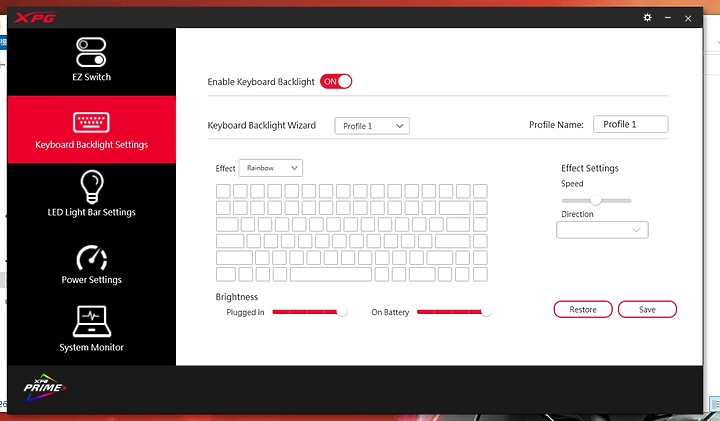Click the LED Light Bar Settings label
Image resolution: width=720 pixels, height=421 pixels.
click(91, 212)
